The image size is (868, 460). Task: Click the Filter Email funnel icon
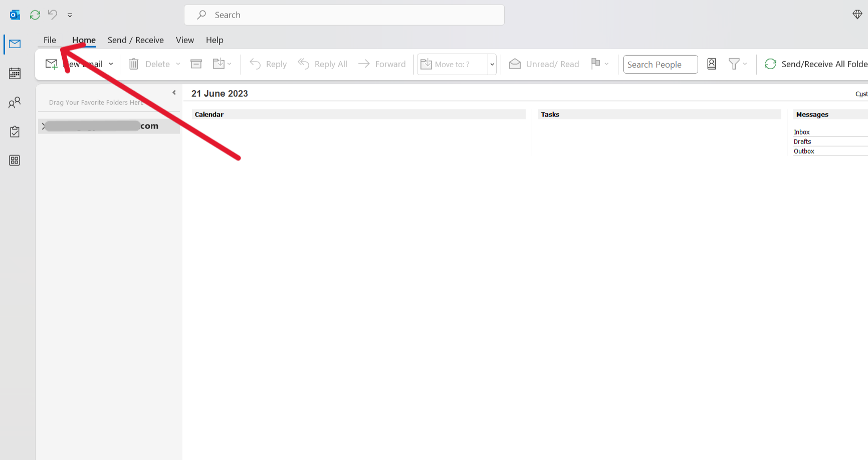click(x=734, y=64)
